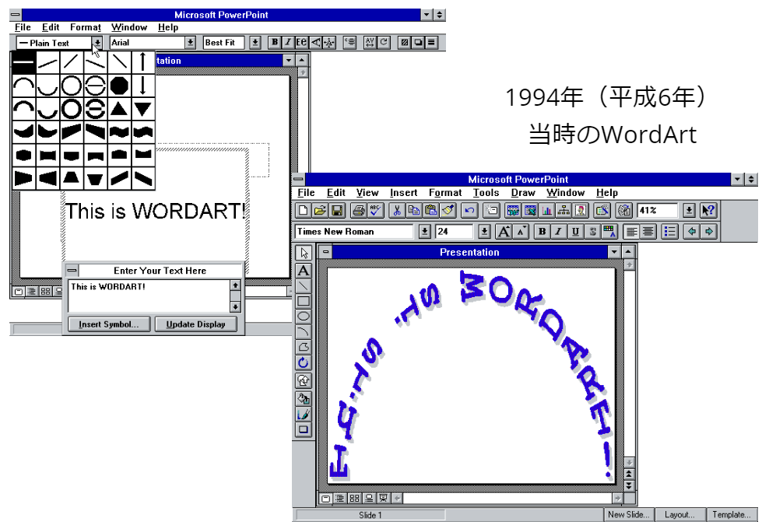Click the Layout... button
Image resolution: width=769 pixels, height=532 pixels.
coord(679,515)
